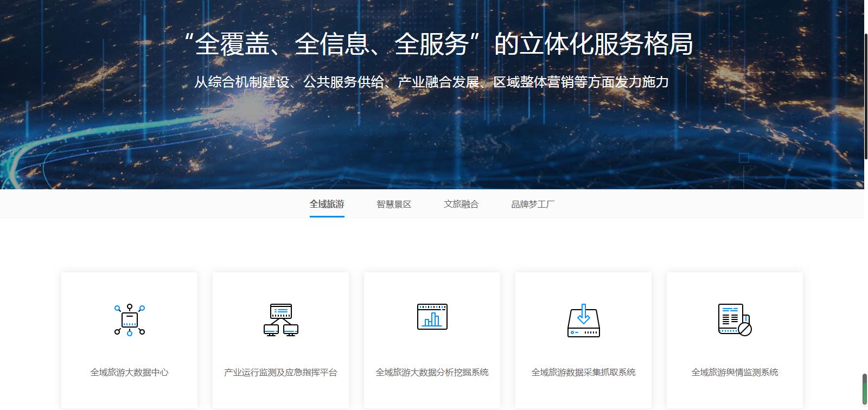Open the 全域旅游舆情监测系统 text link
868x410 pixels.
tap(735, 373)
